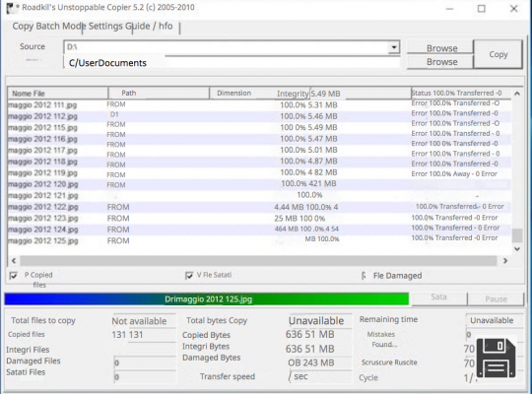Select the file maggio 2012 124.jpg
Screen dimensions: 532x394
(x=42, y=230)
